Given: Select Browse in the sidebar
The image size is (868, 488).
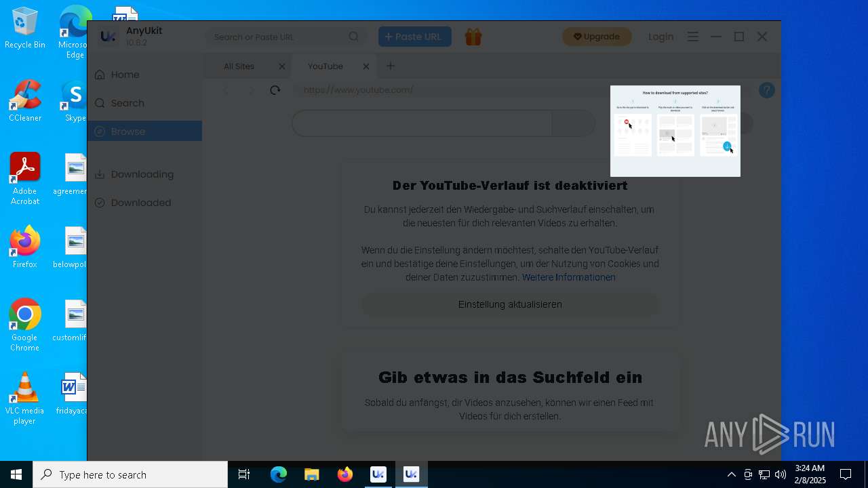Looking at the screenshot, I should 144,131.
